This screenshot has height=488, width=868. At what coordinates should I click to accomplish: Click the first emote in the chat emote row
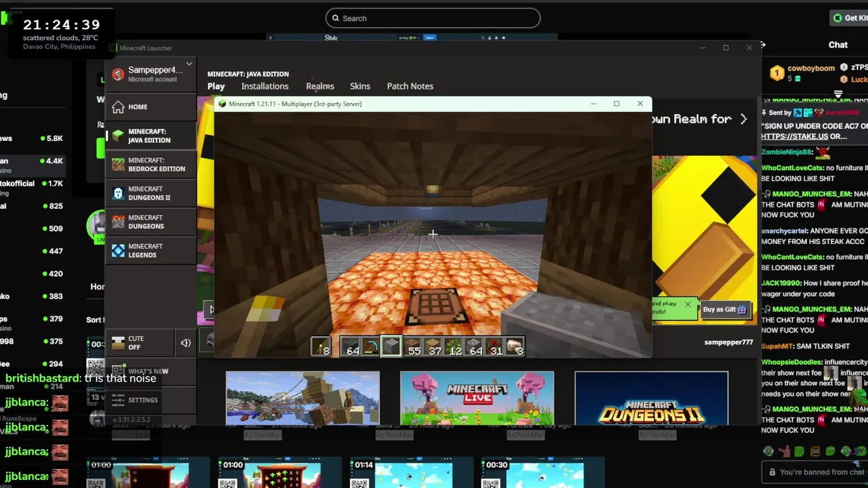click(x=768, y=451)
